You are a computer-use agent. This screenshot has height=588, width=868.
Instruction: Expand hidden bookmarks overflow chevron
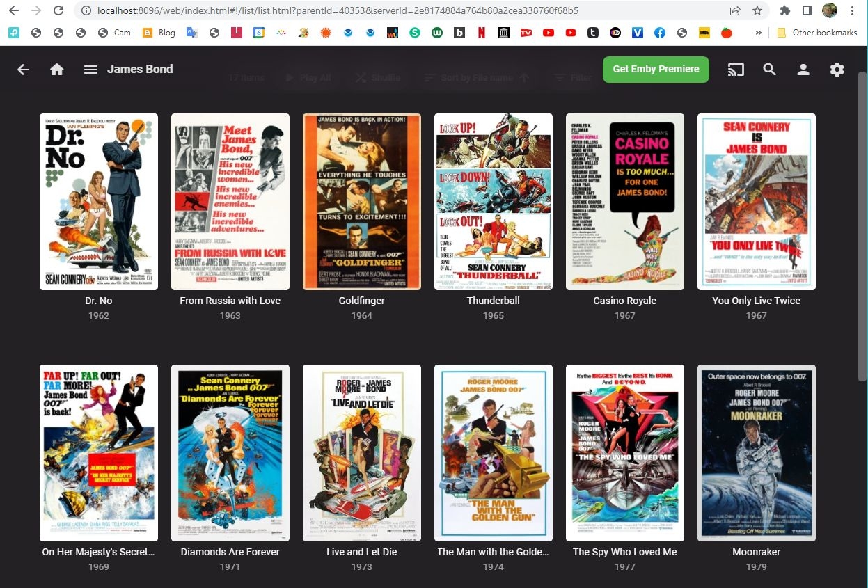pyautogui.click(x=758, y=33)
